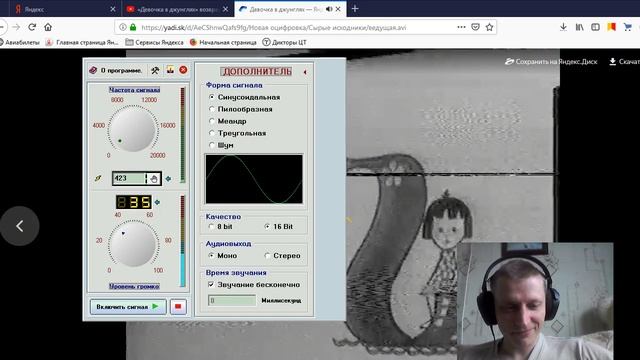Click the site info icon in address bar
Screen dimensions: 640x360
point(123,27)
